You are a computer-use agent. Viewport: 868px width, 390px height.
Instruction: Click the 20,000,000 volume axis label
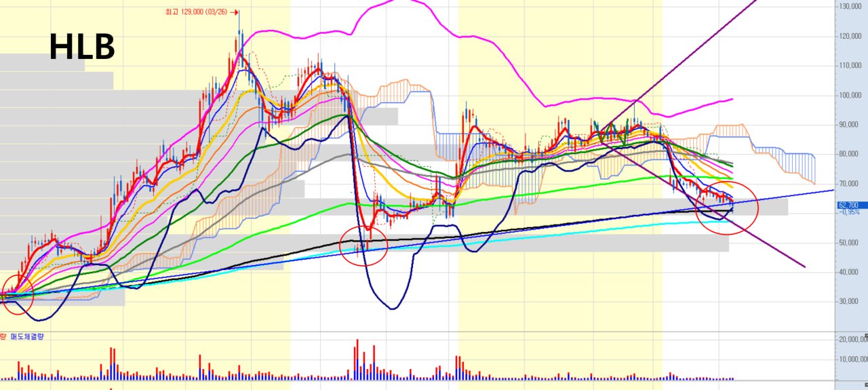[x=853, y=339]
